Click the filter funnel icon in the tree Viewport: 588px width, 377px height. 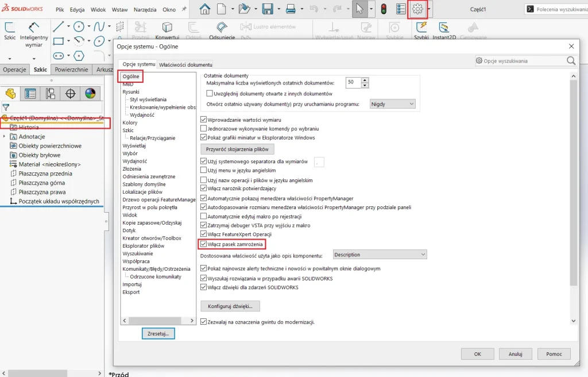point(6,108)
